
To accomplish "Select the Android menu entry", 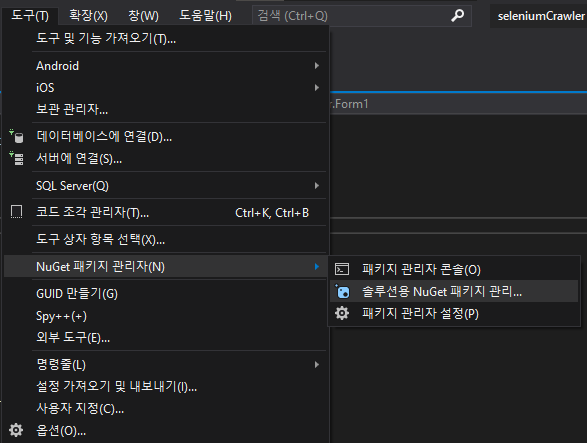I will [166, 66].
